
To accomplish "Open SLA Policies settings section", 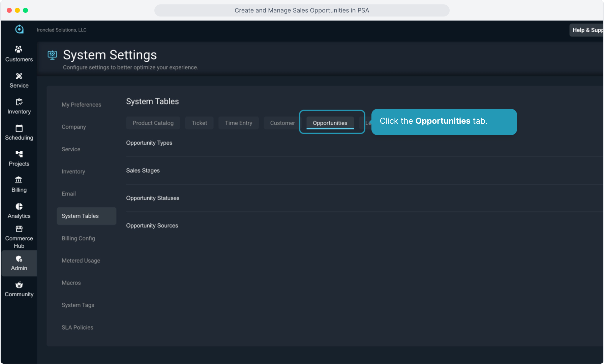I will coord(77,327).
